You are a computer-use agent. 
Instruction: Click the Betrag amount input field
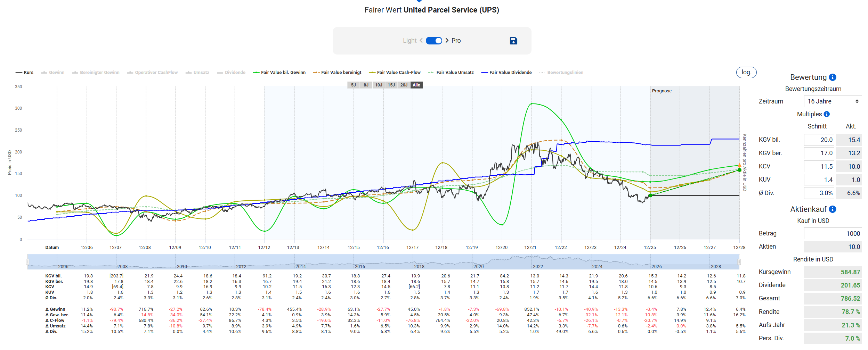coord(833,234)
